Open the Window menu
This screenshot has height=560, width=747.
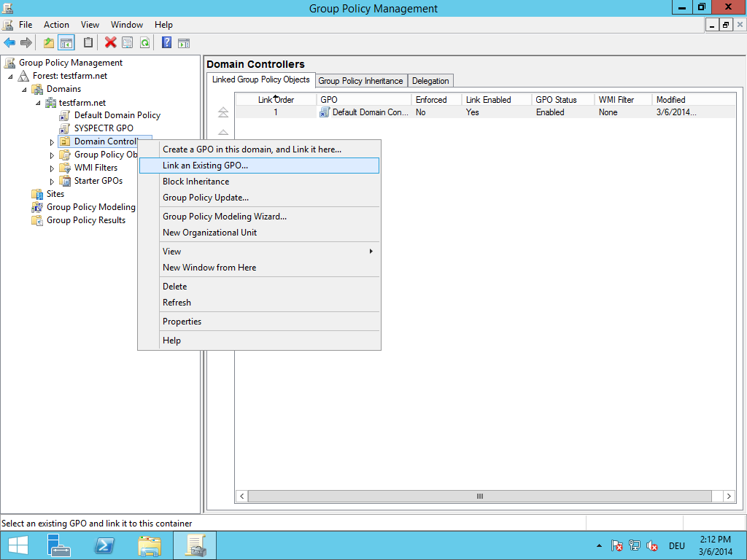(x=127, y=25)
